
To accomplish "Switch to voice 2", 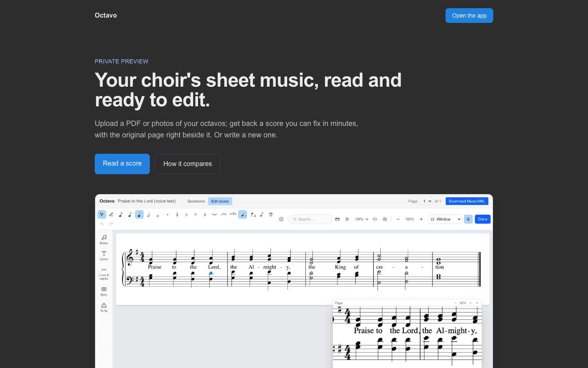I will (x=253, y=214).
